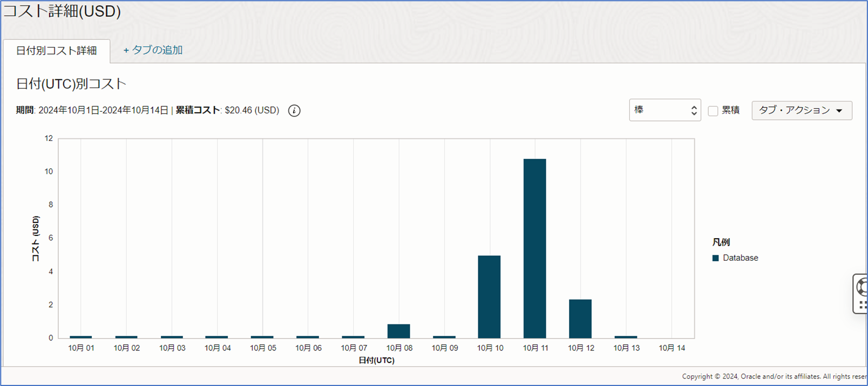Click the 累積コスト $20.46 (USD) text
Viewport: 868px width, 386px height.
[228, 110]
